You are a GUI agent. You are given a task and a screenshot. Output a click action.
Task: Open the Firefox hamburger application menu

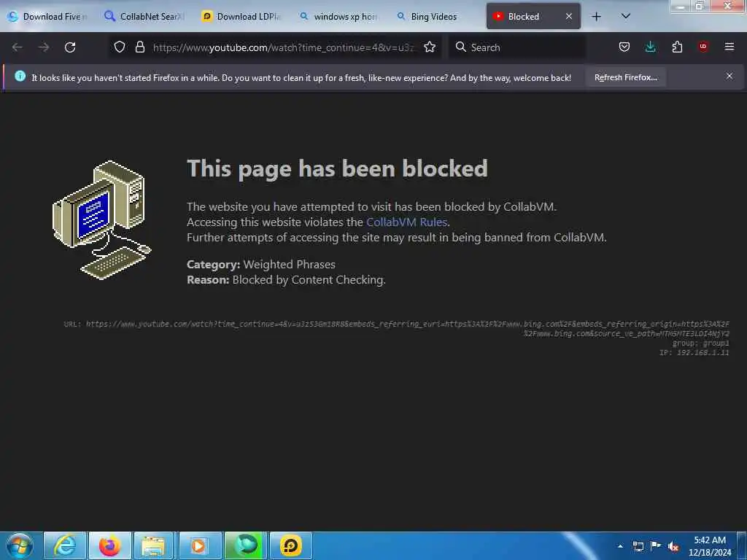[x=729, y=47]
